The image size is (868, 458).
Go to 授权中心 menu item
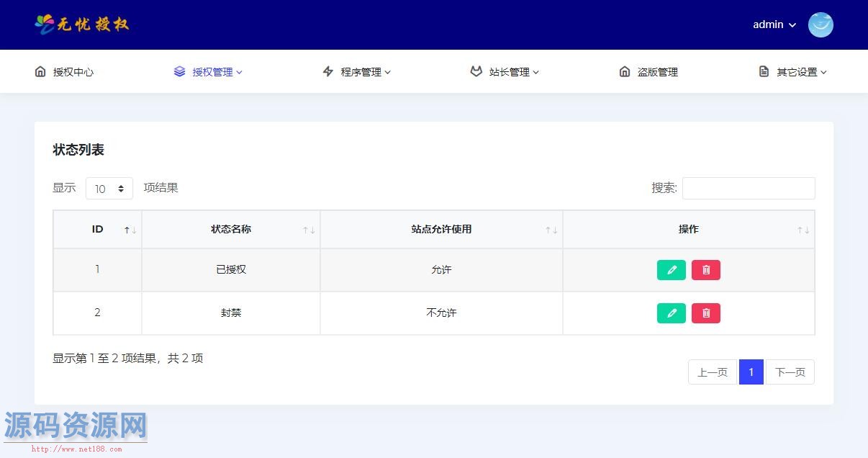tap(64, 72)
